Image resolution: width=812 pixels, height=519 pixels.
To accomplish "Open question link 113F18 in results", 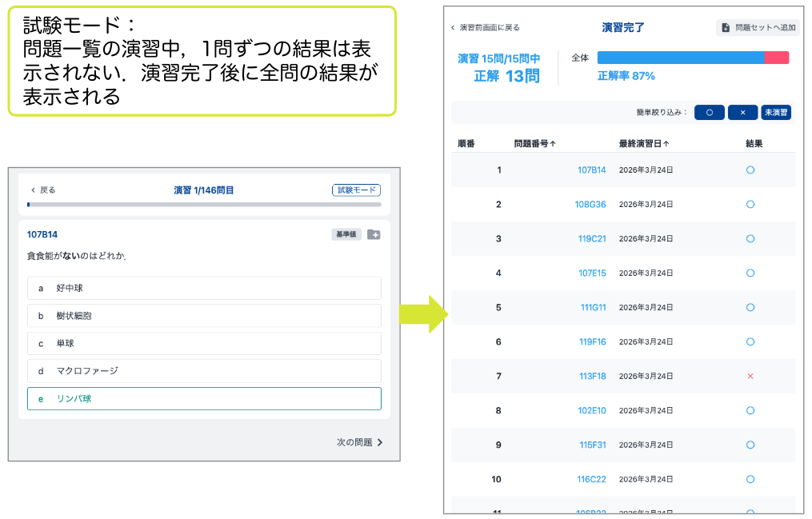I will [592, 376].
